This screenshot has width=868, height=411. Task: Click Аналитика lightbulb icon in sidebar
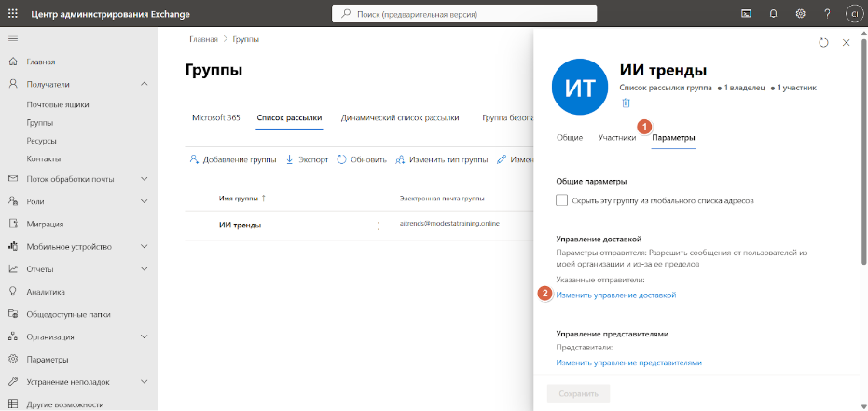pos(13,292)
